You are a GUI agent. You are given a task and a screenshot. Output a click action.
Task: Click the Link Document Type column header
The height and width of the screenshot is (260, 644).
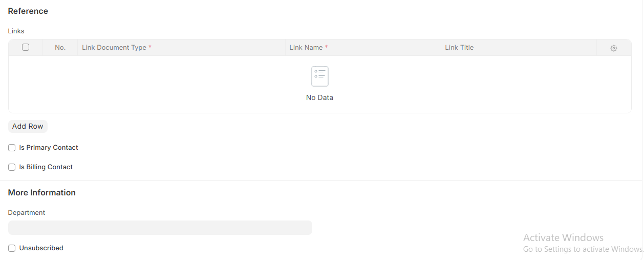click(x=114, y=48)
